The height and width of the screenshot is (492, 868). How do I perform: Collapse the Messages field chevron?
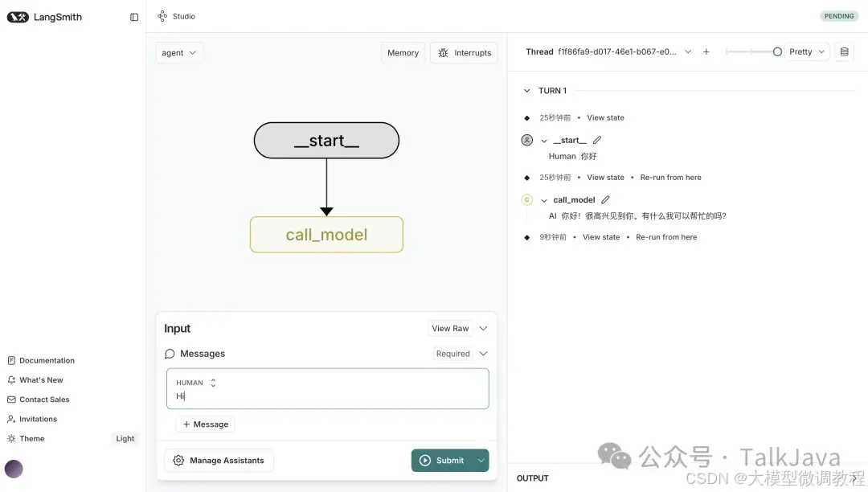tap(483, 354)
